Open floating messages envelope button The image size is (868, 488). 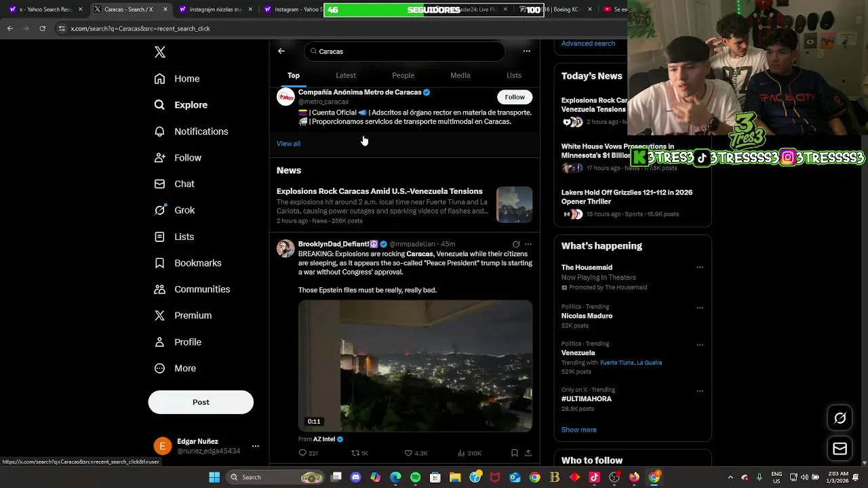840,449
